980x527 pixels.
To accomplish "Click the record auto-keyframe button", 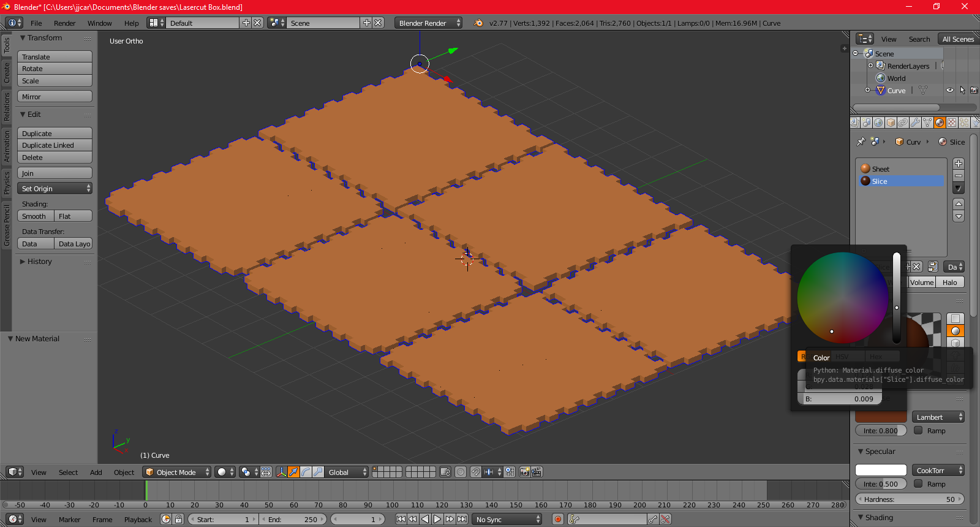I will point(557,519).
